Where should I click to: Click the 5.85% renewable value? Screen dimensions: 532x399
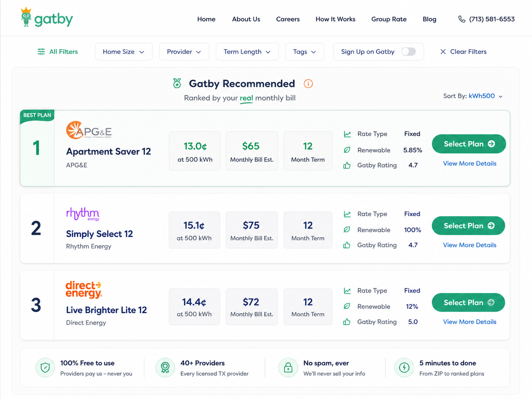(413, 150)
